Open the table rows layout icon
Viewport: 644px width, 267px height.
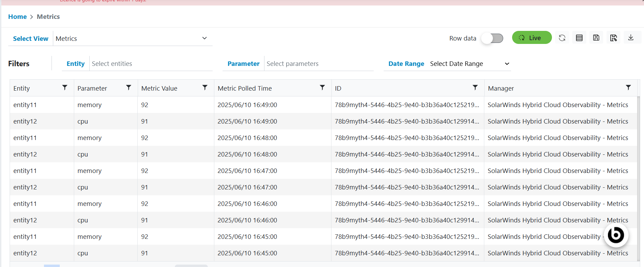[x=579, y=38]
